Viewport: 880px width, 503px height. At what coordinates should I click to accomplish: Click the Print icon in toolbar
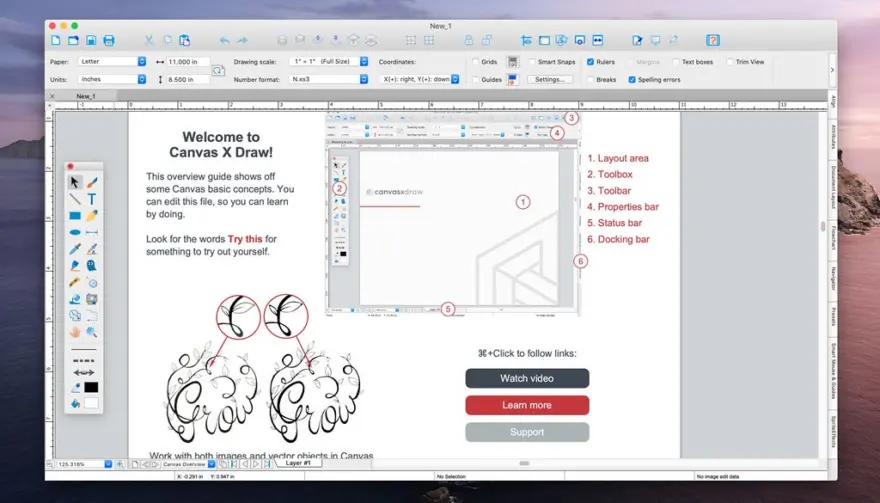(109, 40)
